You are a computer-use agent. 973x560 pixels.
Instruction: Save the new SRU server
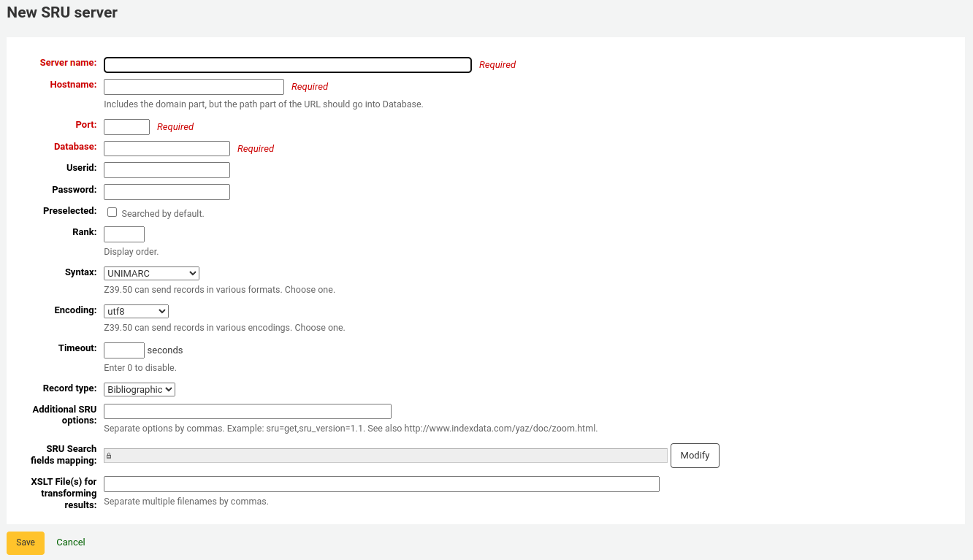click(x=26, y=542)
